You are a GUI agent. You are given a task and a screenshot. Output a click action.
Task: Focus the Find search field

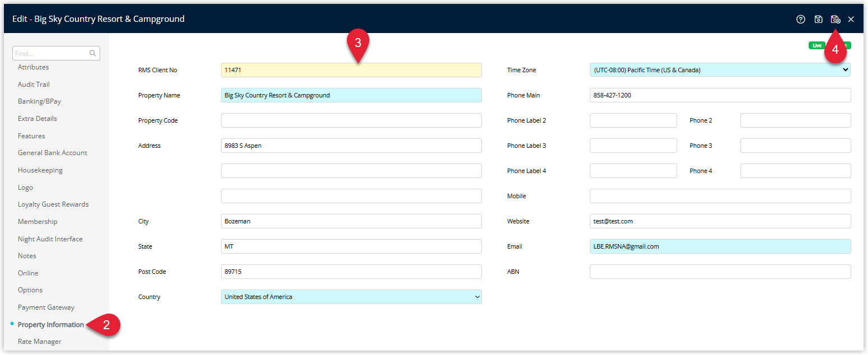(56, 53)
